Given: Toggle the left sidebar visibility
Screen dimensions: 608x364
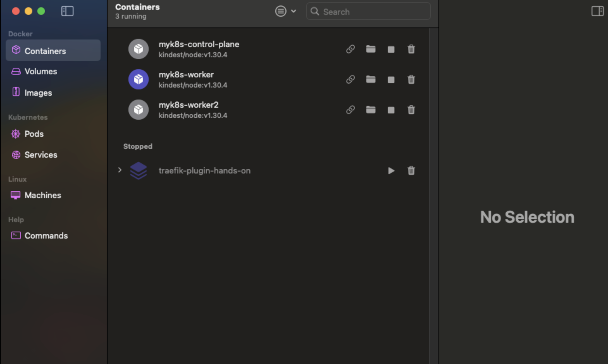Looking at the screenshot, I should [67, 11].
